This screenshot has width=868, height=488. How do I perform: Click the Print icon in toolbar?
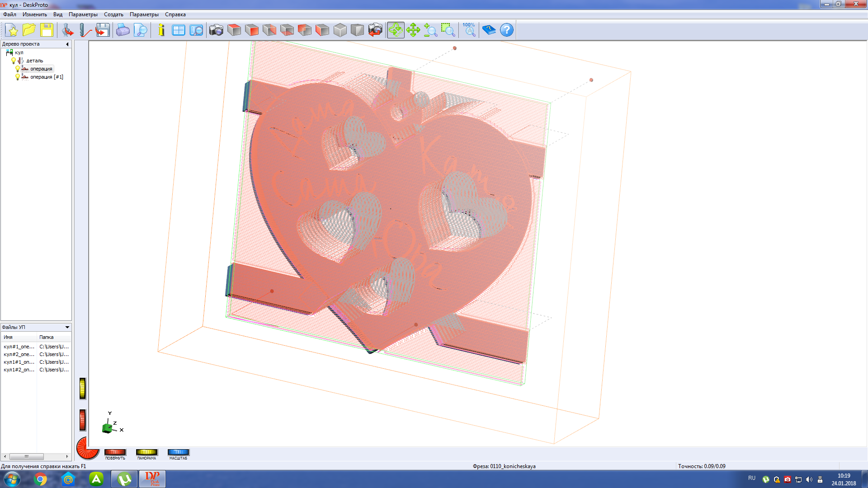click(123, 30)
